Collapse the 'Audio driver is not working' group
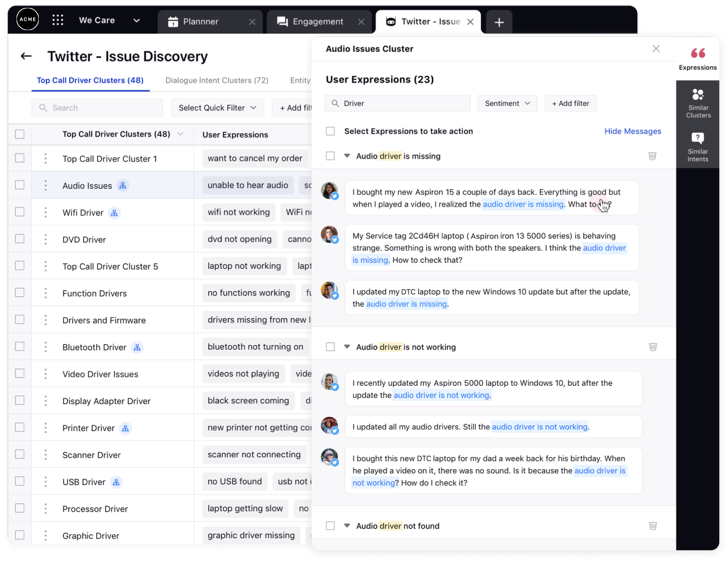Image resolution: width=728 pixels, height=561 pixels. [347, 347]
